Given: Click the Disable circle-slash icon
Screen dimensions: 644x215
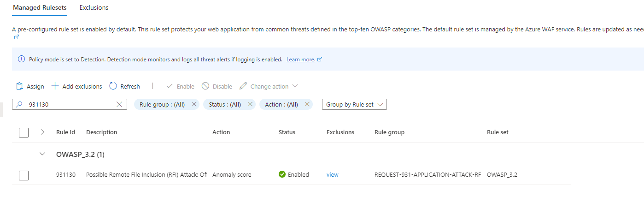Looking at the screenshot, I should point(205,86).
